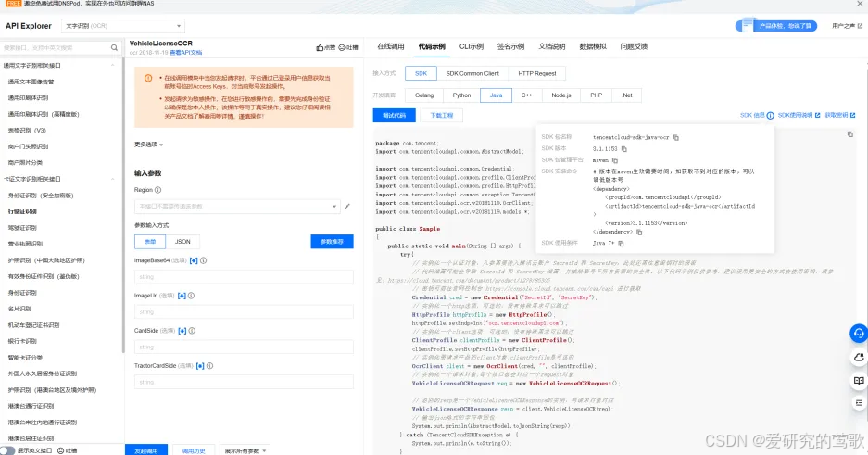Click the call history button

(194, 450)
